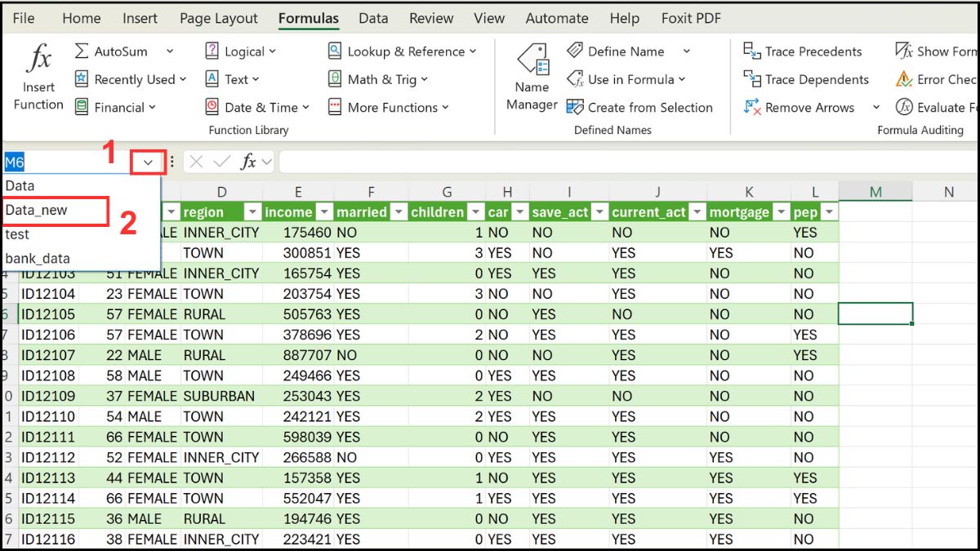The width and height of the screenshot is (980, 551).
Task: Browse the Date & Time functions
Action: click(256, 107)
